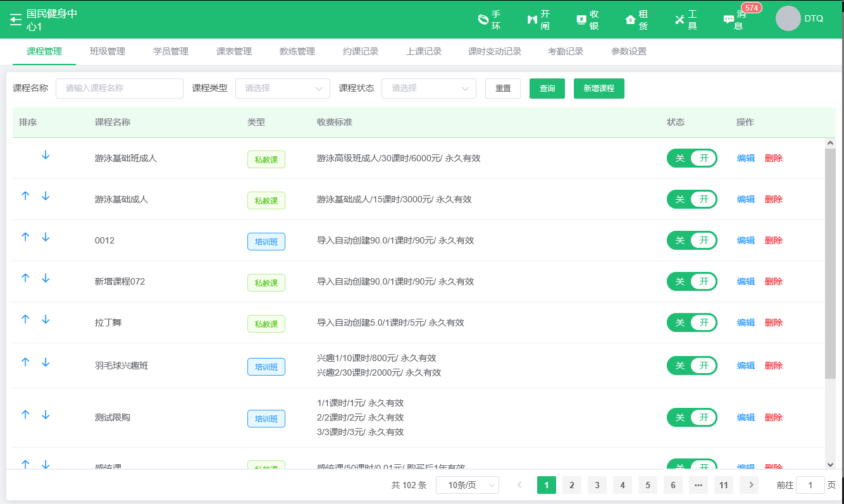Edit the 羽毛球兴趣班 course
The height and width of the screenshot is (504, 844).
(x=745, y=365)
